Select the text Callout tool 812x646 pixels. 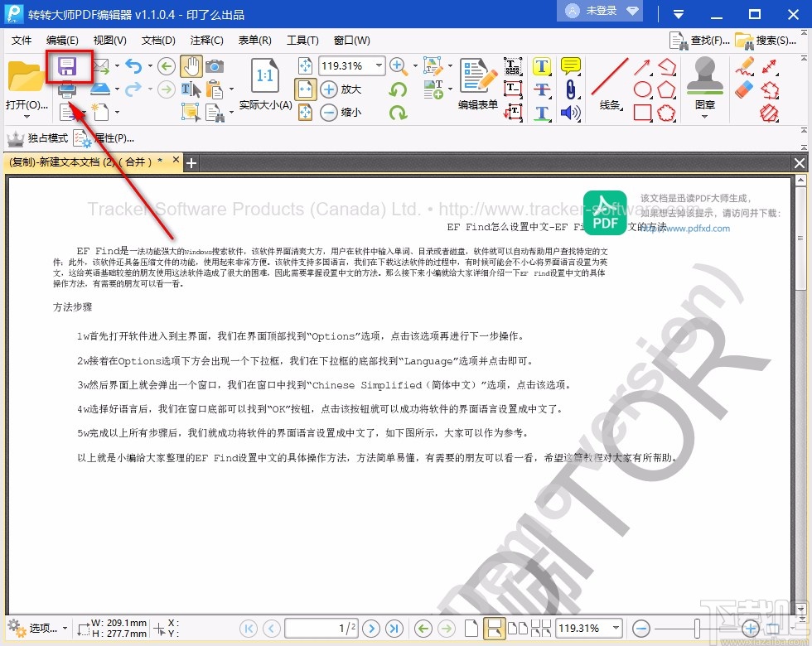[x=513, y=112]
